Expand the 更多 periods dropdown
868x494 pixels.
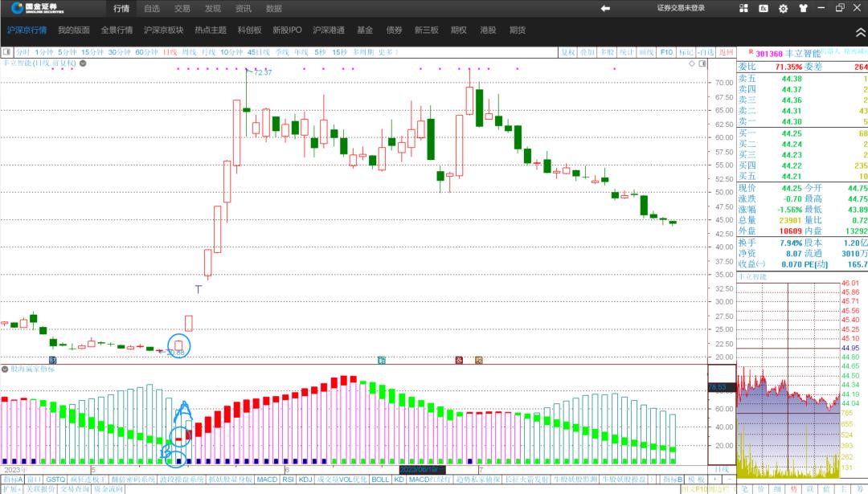387,52
